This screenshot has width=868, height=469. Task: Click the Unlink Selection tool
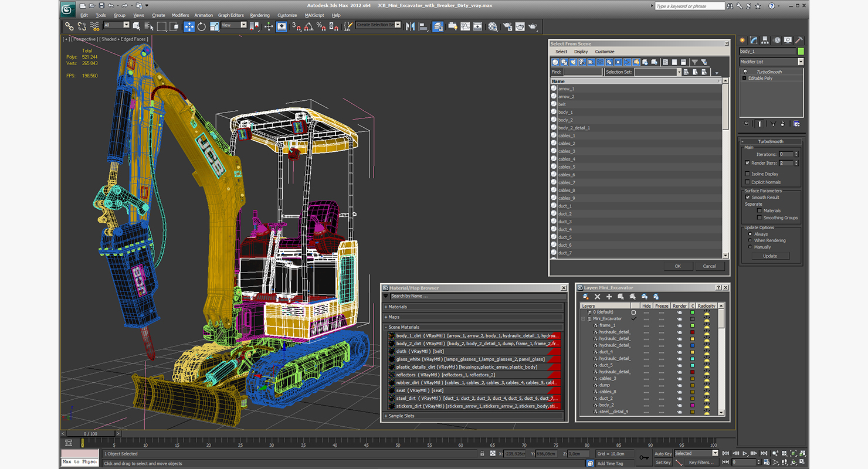pos(82,26)
